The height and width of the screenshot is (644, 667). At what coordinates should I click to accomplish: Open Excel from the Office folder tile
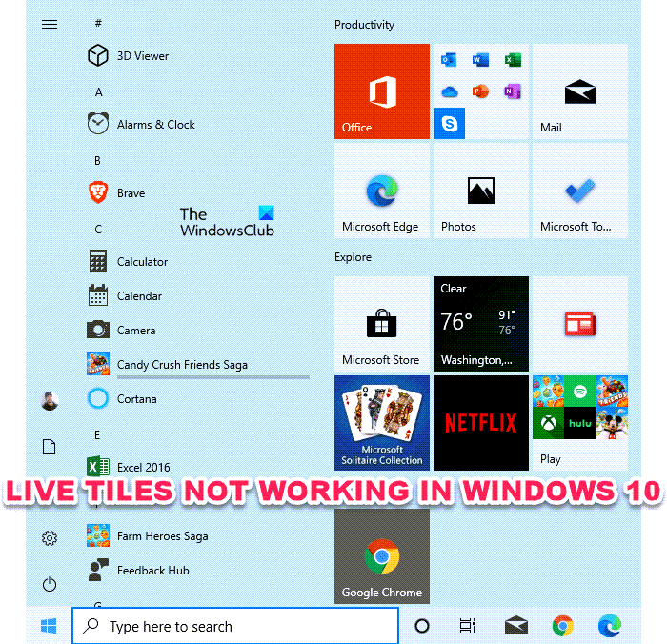coord(513,60)
